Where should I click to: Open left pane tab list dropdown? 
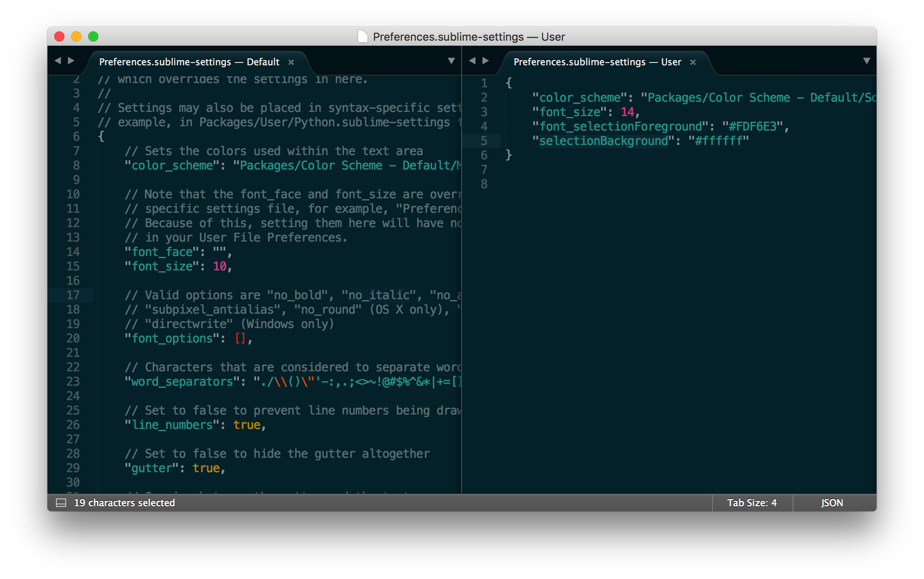coord(451,61)
